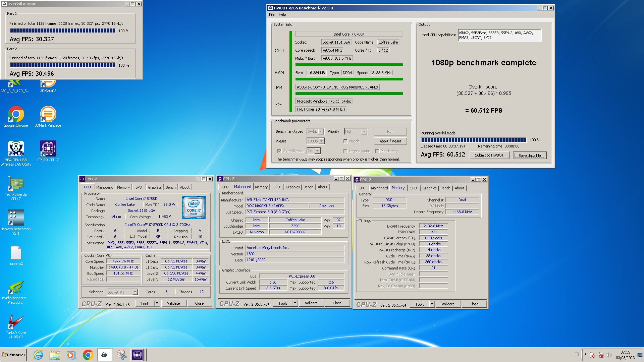
Task: Open the TurboV Core desktop icon
Action: (16, 326)
